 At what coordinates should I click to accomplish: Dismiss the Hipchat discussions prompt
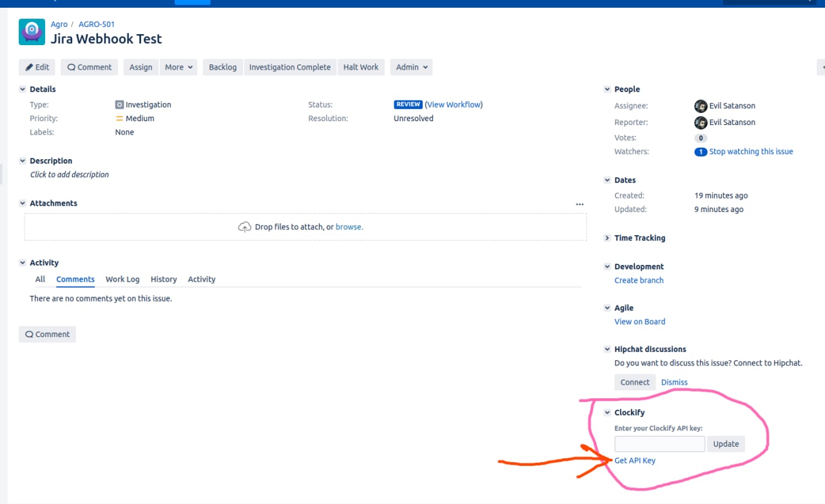(x=674, y=382)
